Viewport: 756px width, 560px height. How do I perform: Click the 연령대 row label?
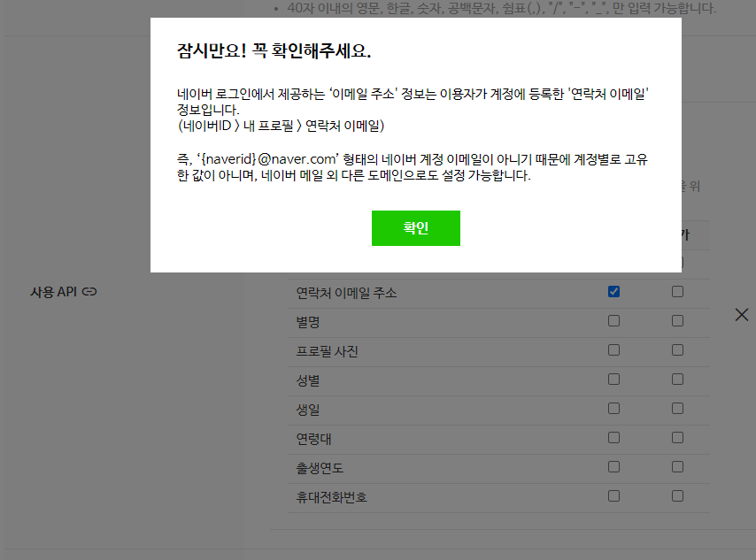coord(313,439)
